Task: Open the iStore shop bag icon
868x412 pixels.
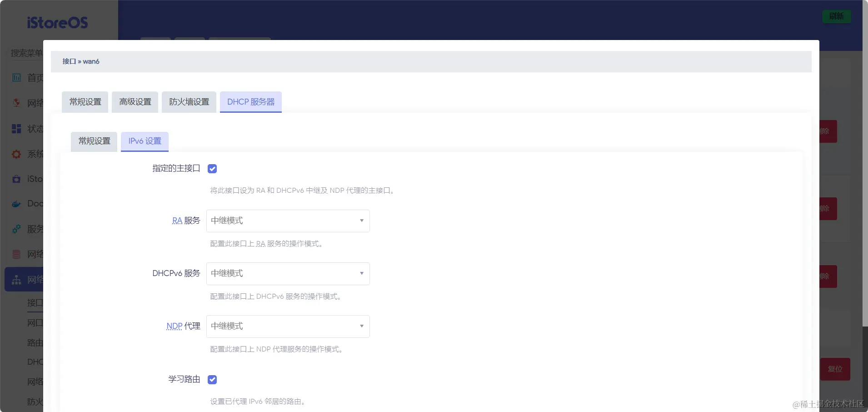Action: click(16, 179)
